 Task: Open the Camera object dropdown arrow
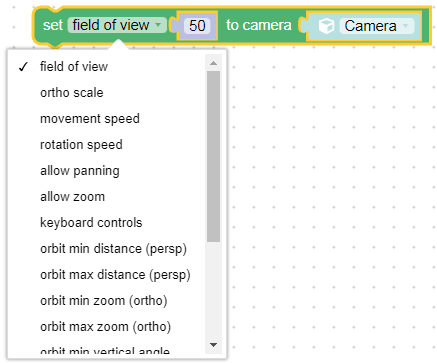coord(406,26)
